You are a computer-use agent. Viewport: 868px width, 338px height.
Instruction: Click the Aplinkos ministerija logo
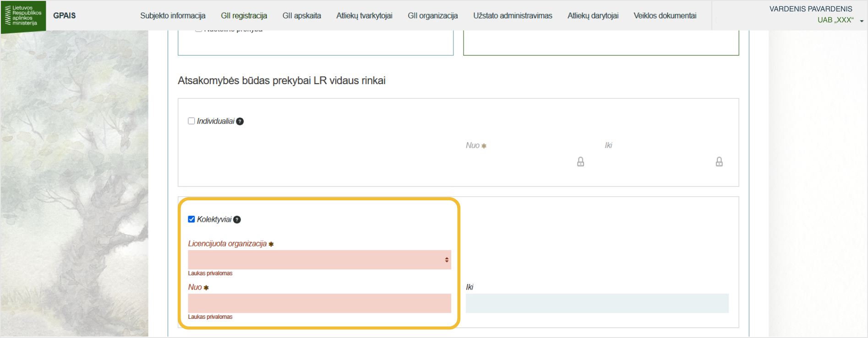[23, 16]
